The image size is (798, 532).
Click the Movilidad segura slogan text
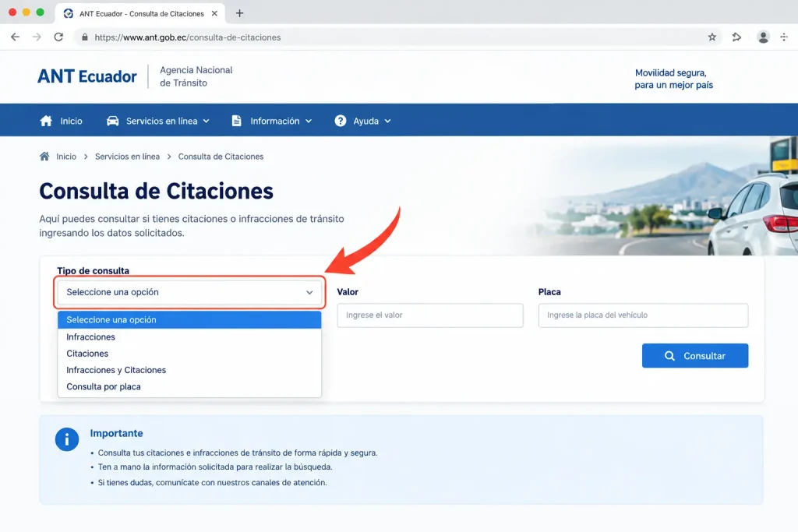click(x=673, y=79)
